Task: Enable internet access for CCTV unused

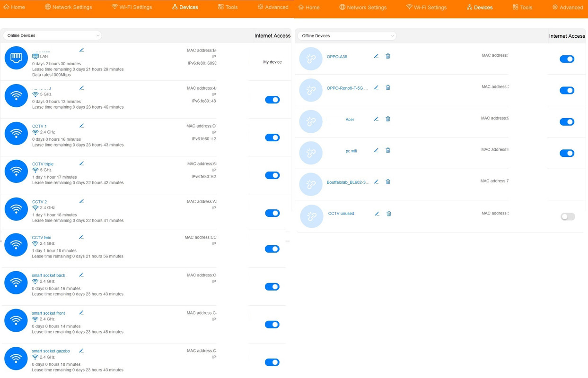Action: (x=568, y=217)
